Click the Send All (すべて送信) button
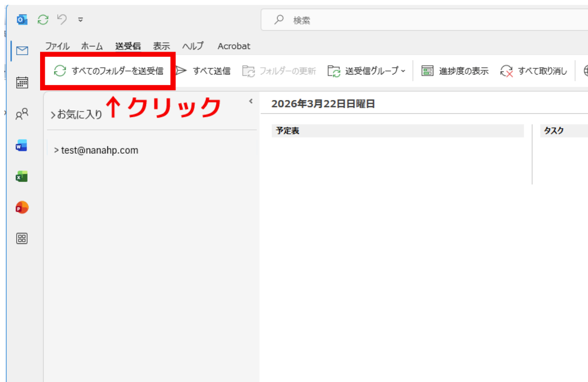Viewport: 588px width, 382px height. pyautogui.click(x=203, y=71)
